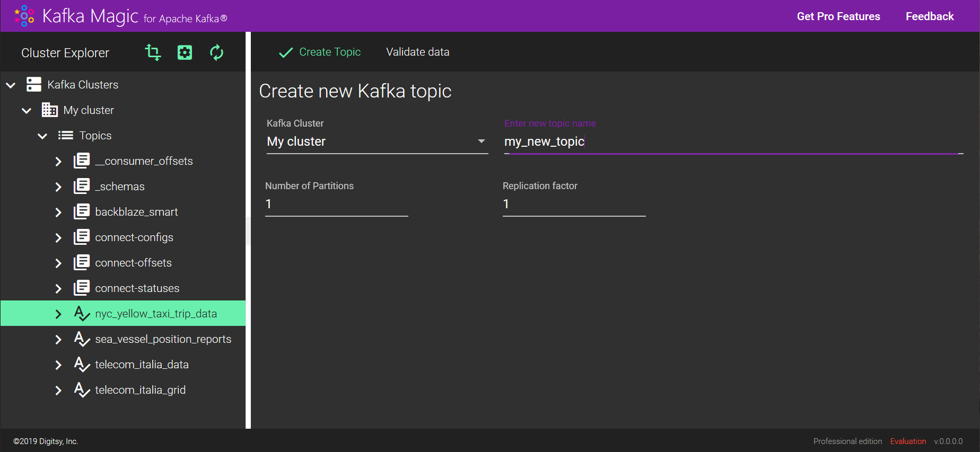Select the connect-statuses topic label

click(137, 288)
